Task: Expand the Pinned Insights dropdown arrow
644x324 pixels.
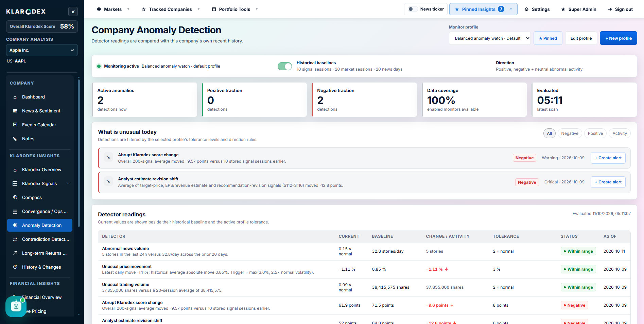Action: pyautogui.click(x=511, y=9)
